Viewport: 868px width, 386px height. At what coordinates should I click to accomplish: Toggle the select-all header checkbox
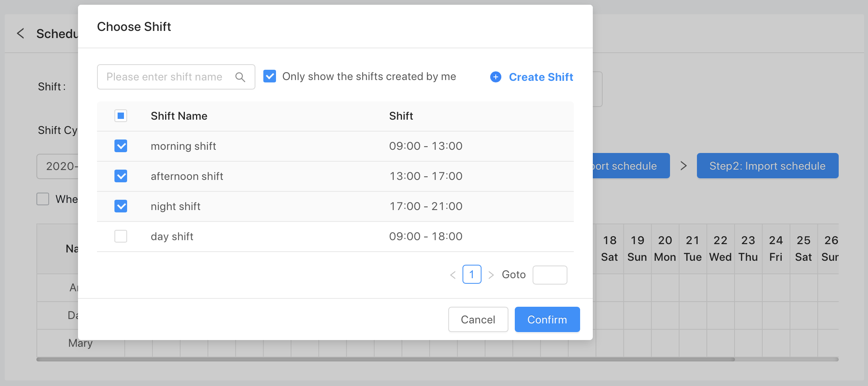point(121,116)
